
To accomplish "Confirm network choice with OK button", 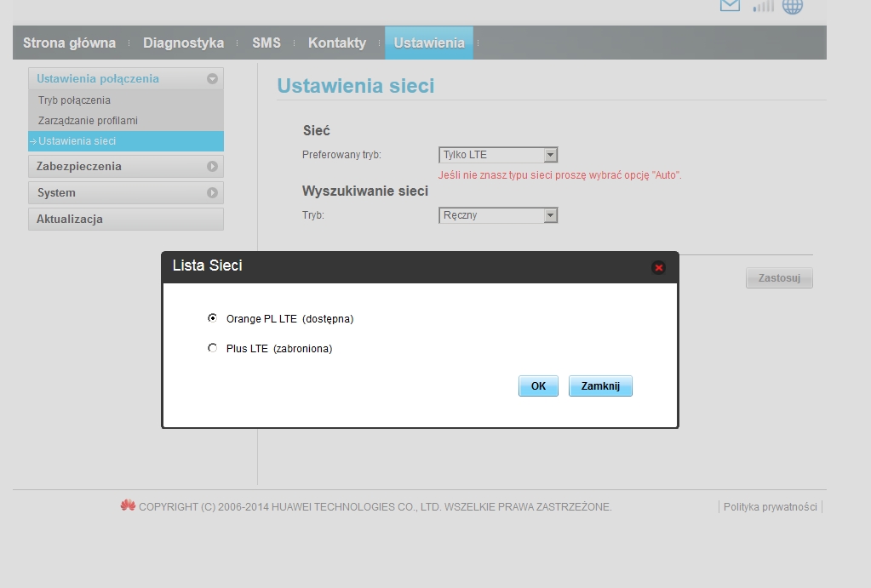I will (538, 385).
